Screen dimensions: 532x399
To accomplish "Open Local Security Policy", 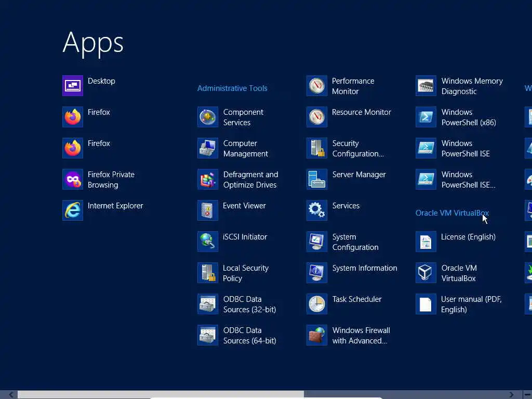I will [x=233, y=273].
